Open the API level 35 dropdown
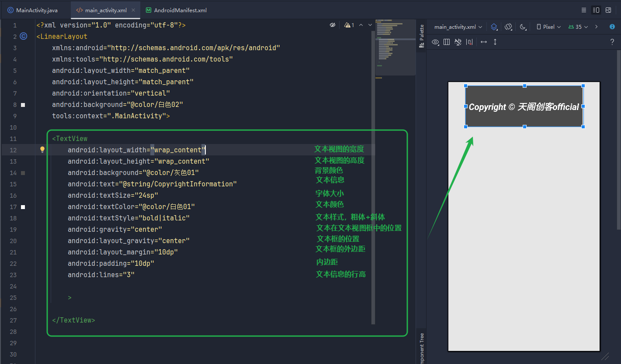 [578, 27]
